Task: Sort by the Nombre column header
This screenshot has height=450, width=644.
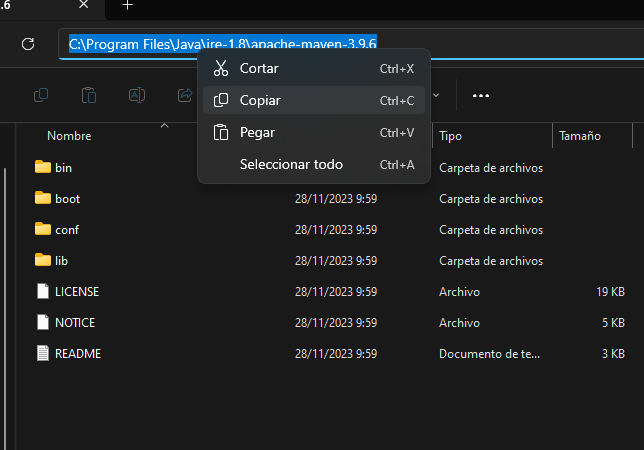Action: click(69, 136)
